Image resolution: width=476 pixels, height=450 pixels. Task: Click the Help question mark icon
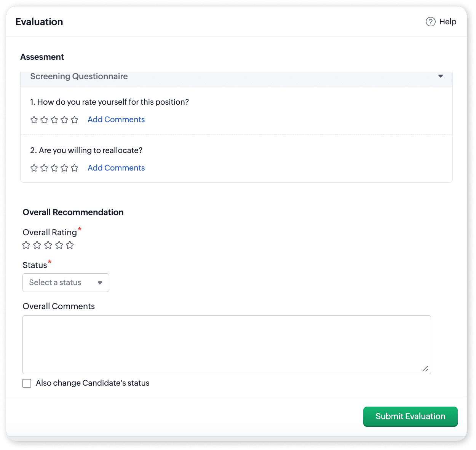pyautogui.click(x=430, y=22)
